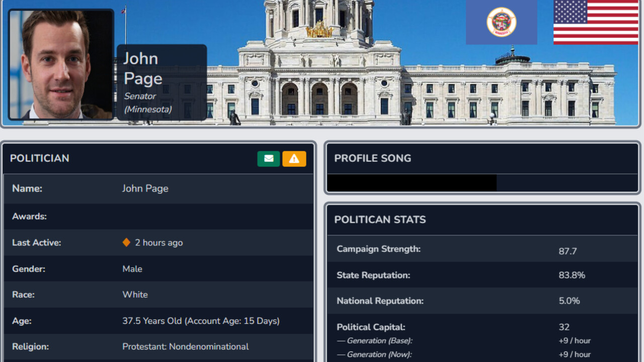Report John Page using the warning triangle icon

tap(294, 158)
